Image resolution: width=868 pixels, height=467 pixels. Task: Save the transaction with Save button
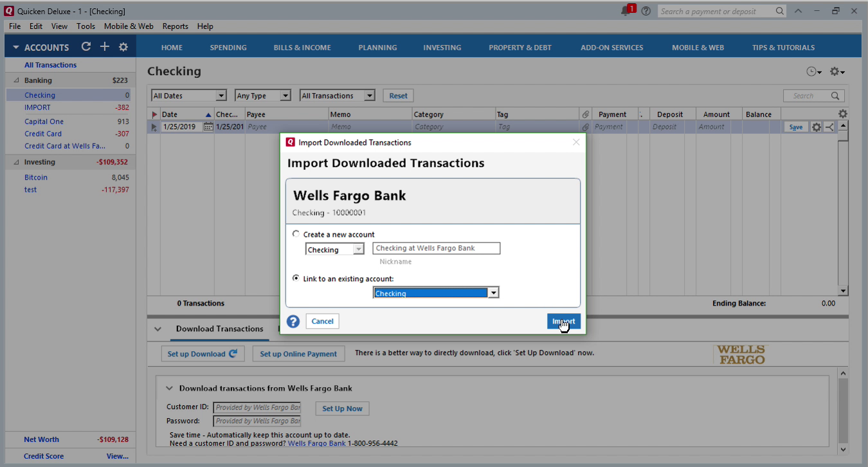[x=796, y=127]
